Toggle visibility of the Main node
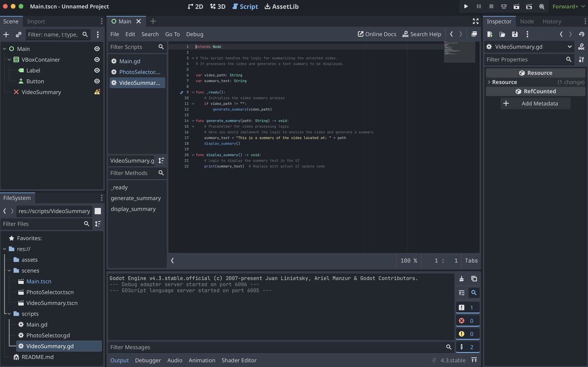 point(97,49)
